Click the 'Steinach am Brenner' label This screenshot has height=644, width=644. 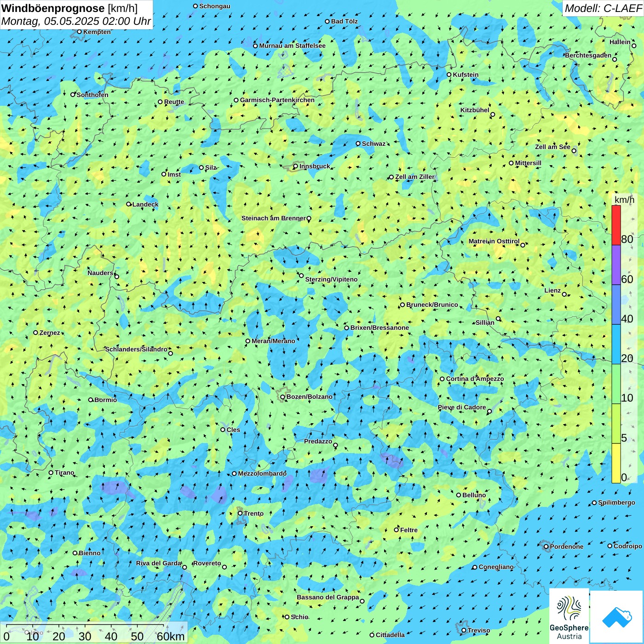click(x=274, y=218)
